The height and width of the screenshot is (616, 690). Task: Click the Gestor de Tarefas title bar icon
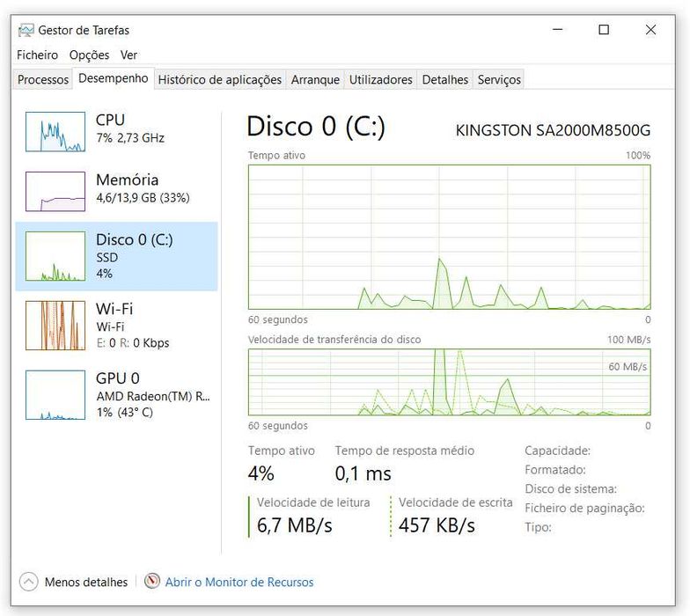coord(26,30)
